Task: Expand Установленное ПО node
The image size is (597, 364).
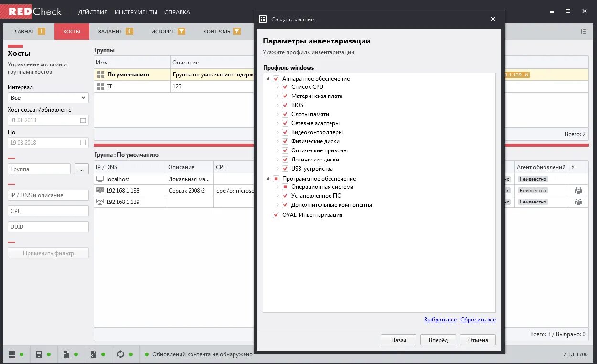Action: coord(277,196)
